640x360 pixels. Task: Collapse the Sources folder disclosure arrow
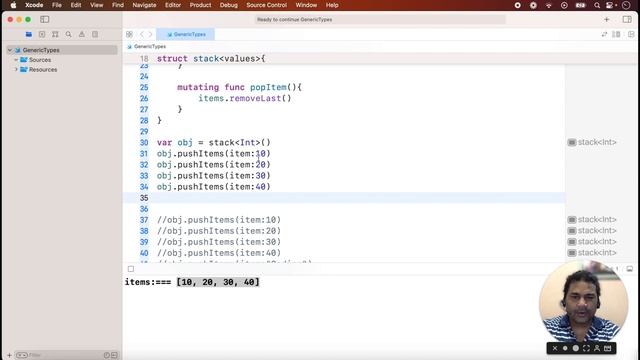(x=16, y=60)
